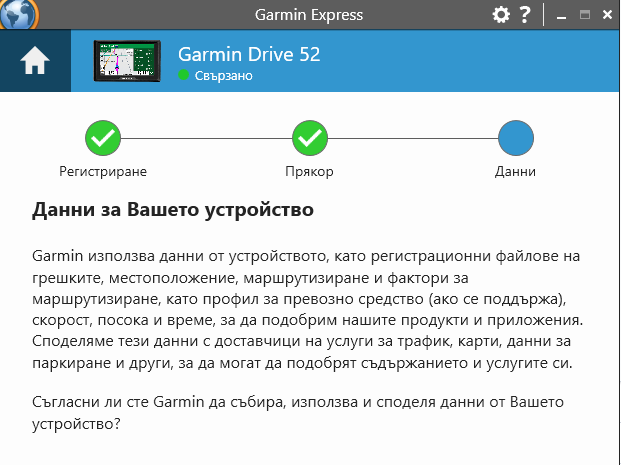Click the Прякор step checkmark
This screenshot has height=465, width=621.
310,138
